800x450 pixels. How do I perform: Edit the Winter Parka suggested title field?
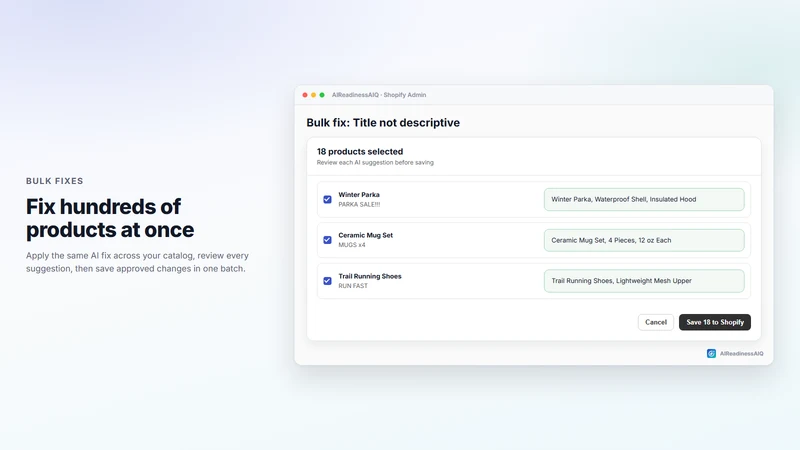click(x=644, y=199)
